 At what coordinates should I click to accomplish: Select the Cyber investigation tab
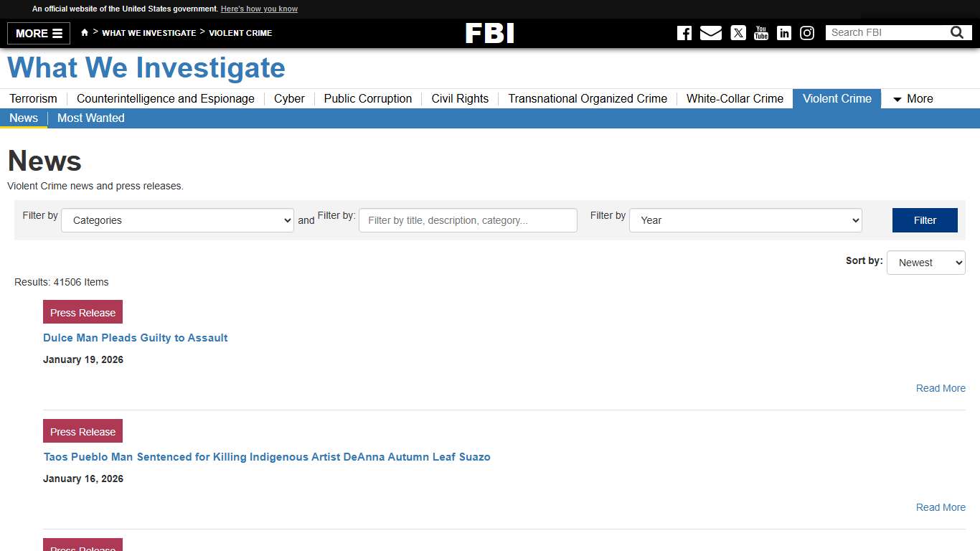(288, 98)
